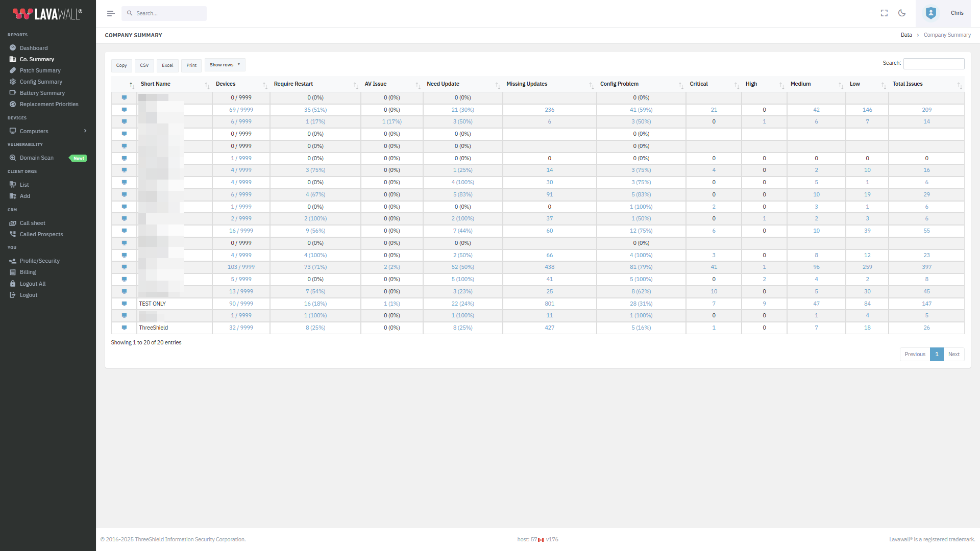Click the Co. Summary sidebar icon
980x551 pixels.
[x=13, y=59]
